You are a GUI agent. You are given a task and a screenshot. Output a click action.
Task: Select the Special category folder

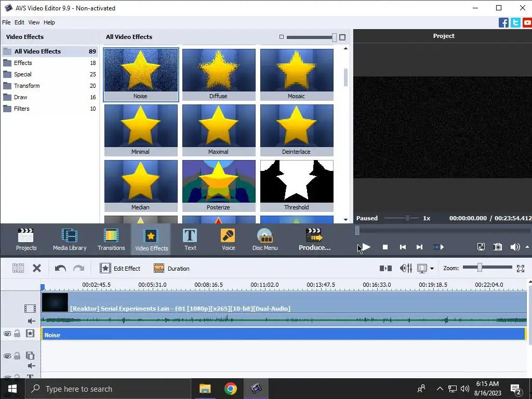[x=50, y=74]
